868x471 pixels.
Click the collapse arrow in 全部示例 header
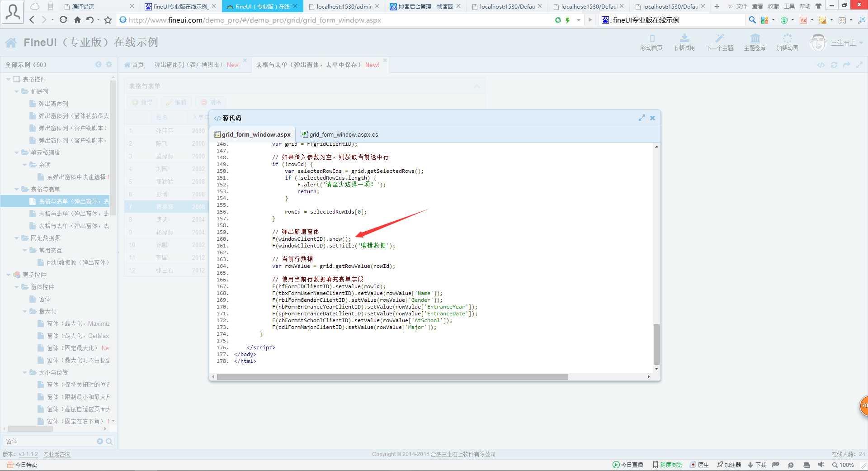[99, 65]
